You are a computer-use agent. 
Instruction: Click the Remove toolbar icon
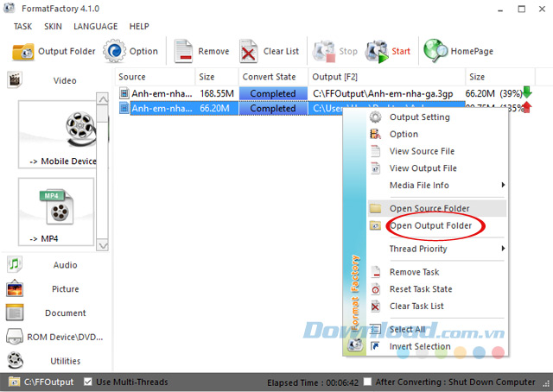coord(183,52)
